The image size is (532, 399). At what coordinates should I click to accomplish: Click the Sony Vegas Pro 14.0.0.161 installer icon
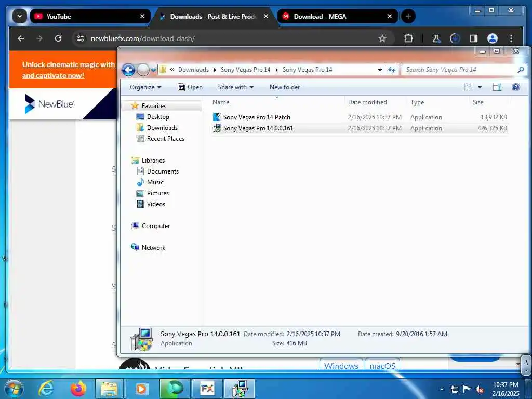pyautogui.click(x=217, y=128)
